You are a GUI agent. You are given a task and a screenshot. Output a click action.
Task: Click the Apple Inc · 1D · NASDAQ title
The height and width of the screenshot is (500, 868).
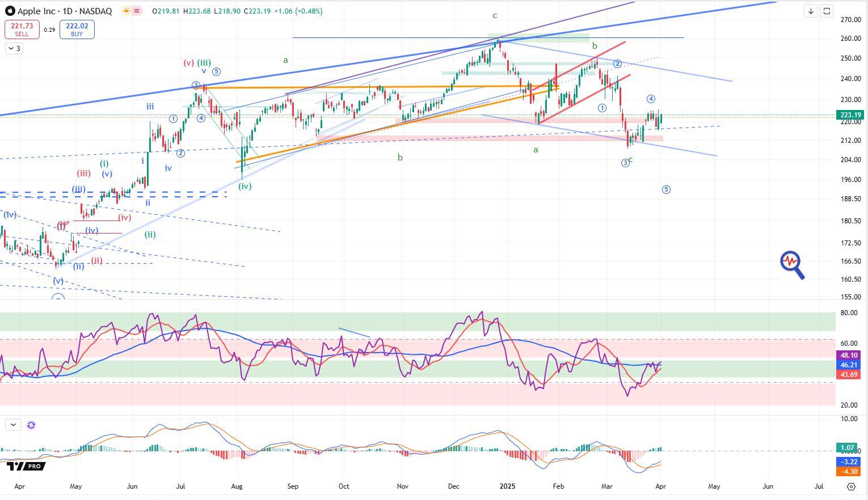(x=65, y=11)
